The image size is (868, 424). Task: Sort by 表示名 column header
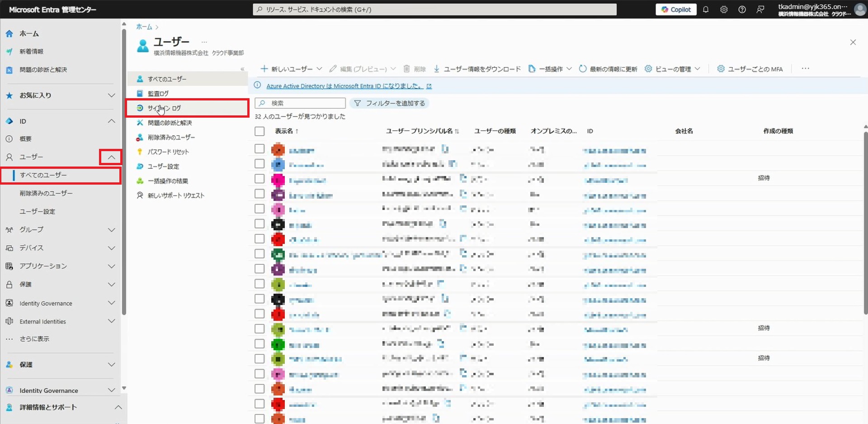click(287, 131)
